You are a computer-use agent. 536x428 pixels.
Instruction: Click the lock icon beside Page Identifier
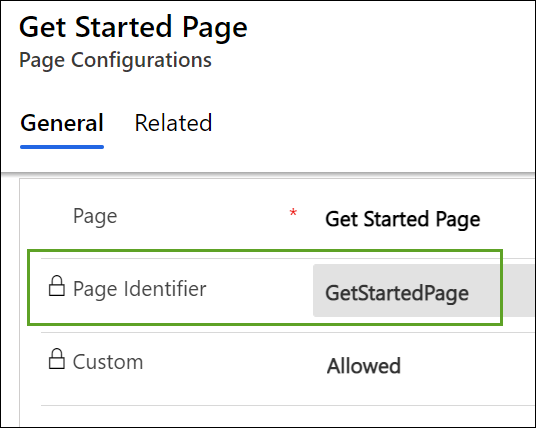pos(56,286)
